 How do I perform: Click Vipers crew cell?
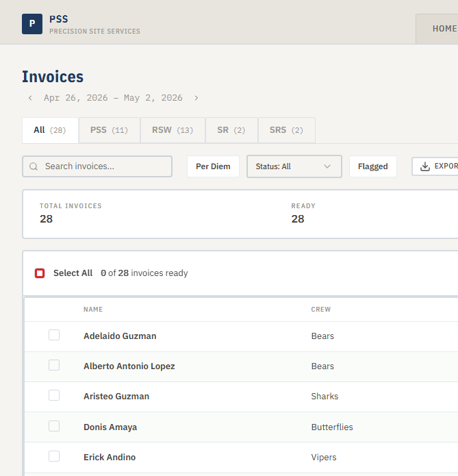324,458
